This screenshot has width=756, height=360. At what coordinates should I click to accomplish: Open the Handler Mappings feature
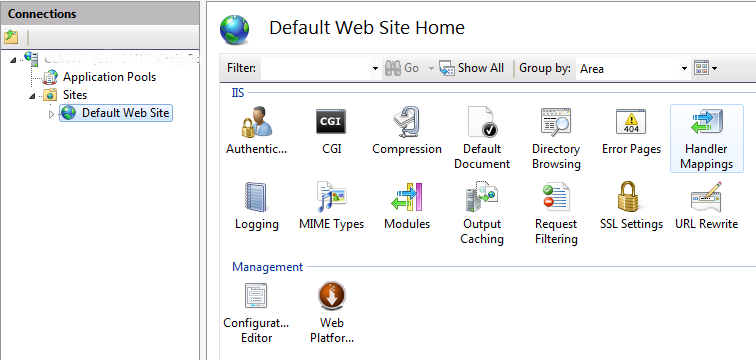(706, 138)
